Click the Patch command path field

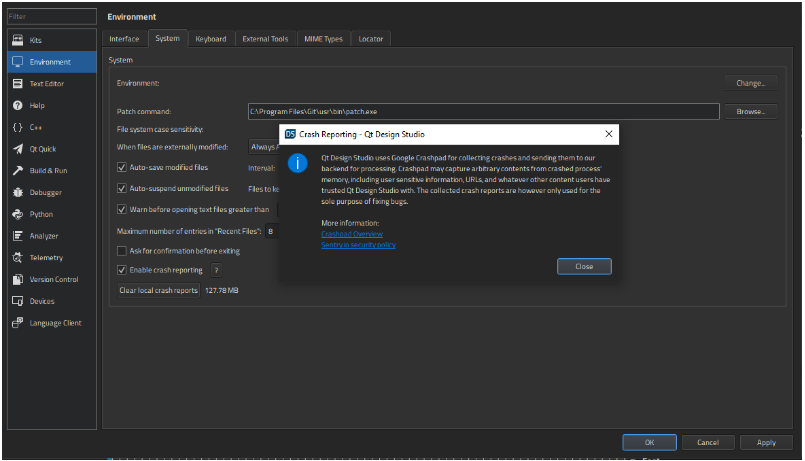(x=484, y=111)
